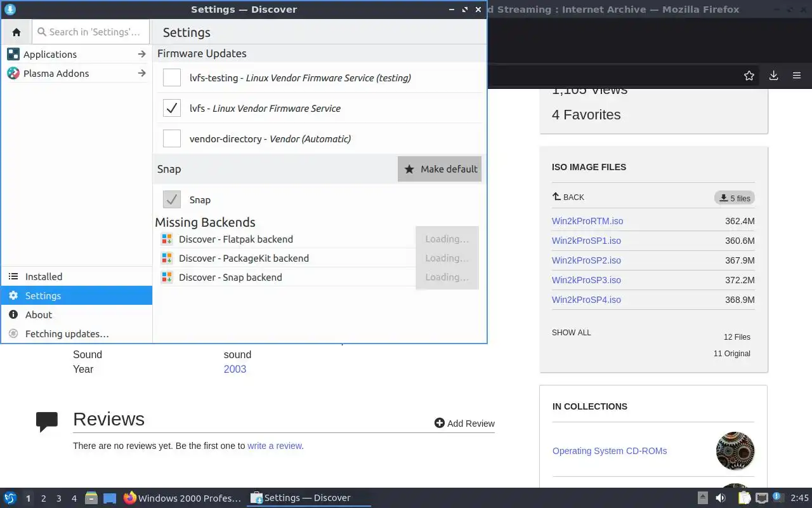
Task: Open the Firefox hamburger menu
Action: pos(797,76)
